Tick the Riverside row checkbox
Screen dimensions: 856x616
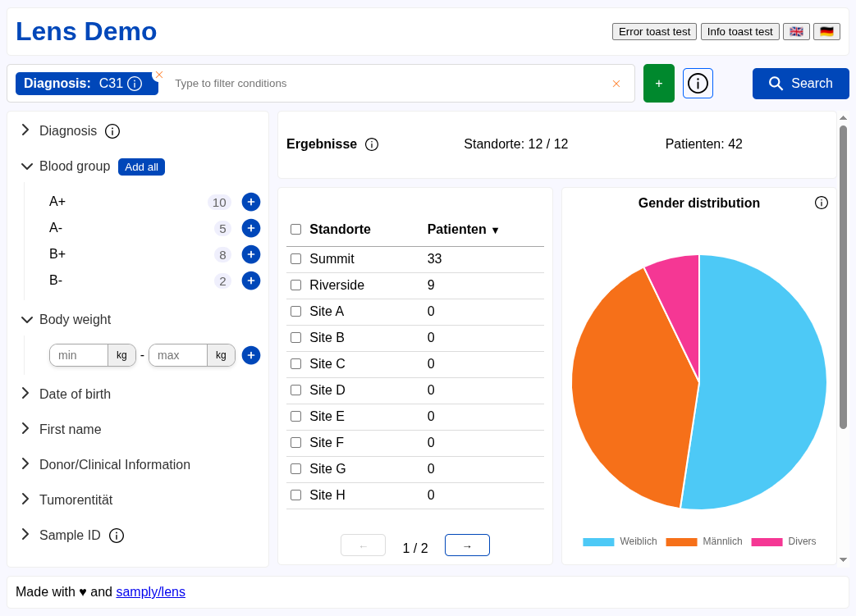(x=295, y=285)
